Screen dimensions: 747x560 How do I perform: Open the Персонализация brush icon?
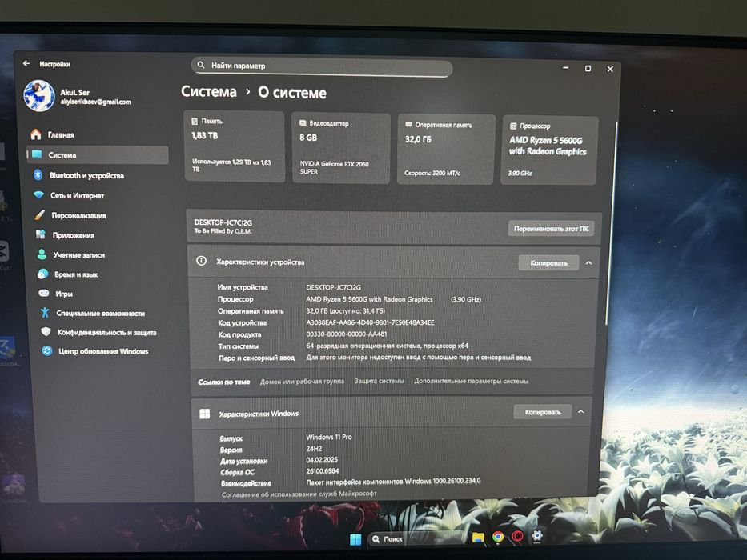click(x=39, y=214)
